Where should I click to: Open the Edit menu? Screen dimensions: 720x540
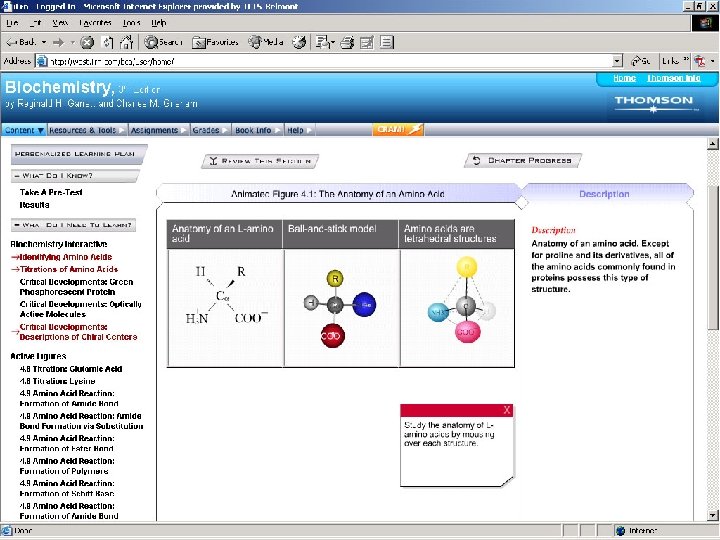35,22
